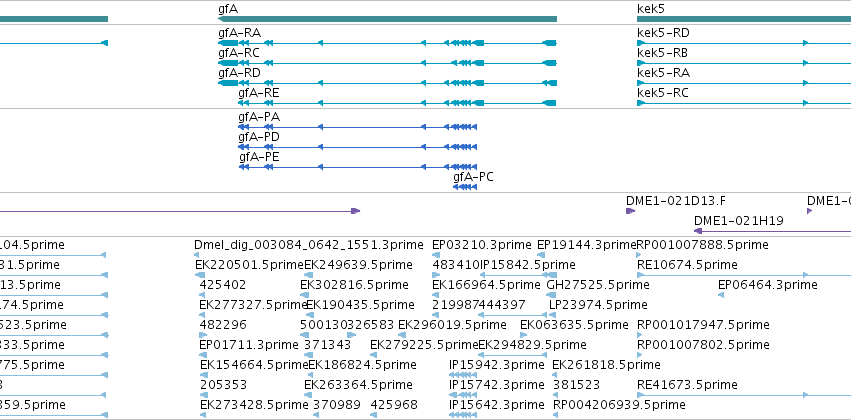Viewport: 851px width, 420px height.
Task: Click the EK186824.5prime EST label
Action: (x=362, y=365)
